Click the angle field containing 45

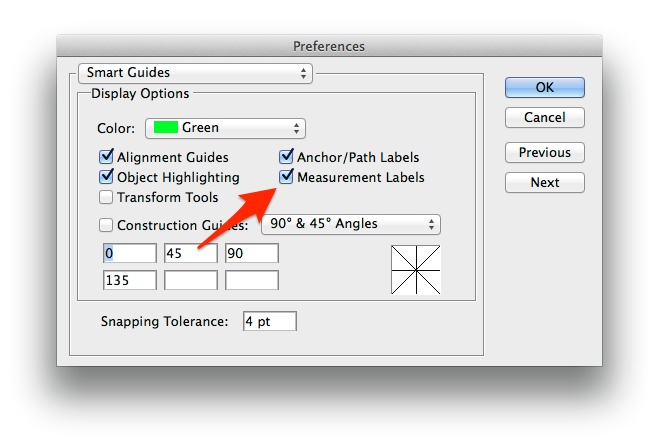191,253
